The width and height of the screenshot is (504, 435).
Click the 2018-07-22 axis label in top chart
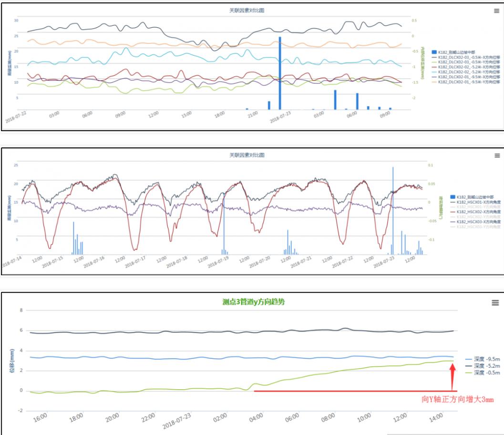click(x=15, y=118)
